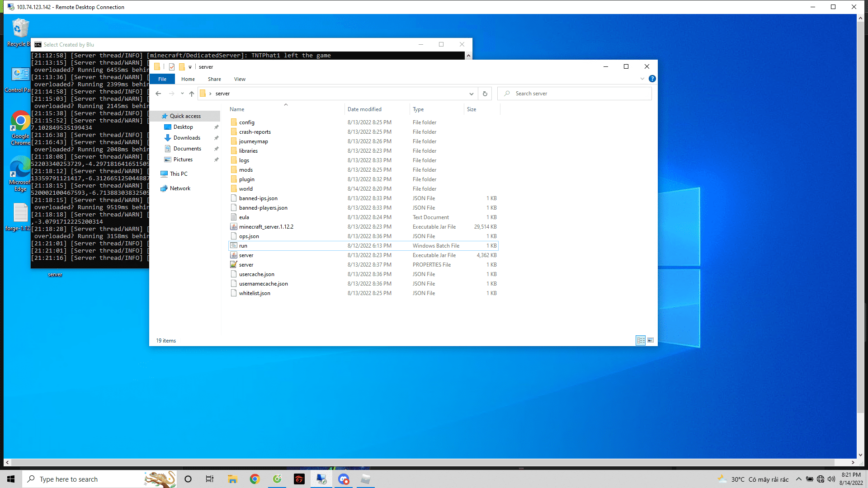Open Google Chrome from the taskbar
868x488 pixels.
pyautogui.click(x=255, y=479)
